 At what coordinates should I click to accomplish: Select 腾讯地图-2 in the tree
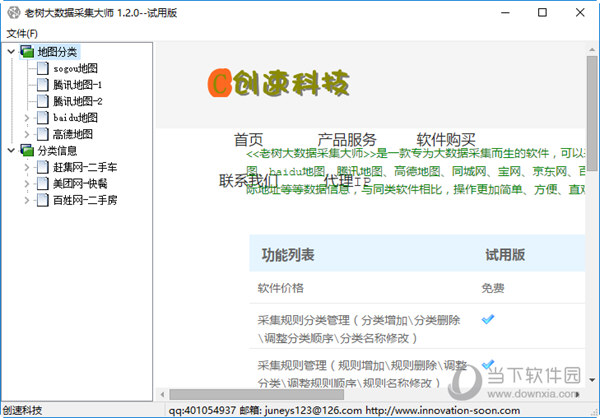(x=78, y=101)
